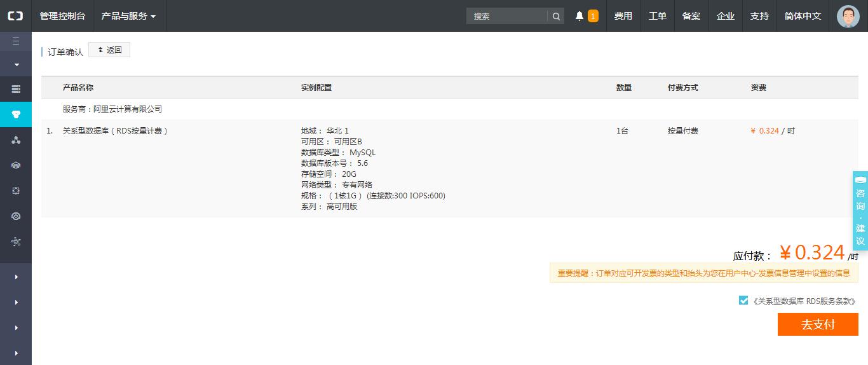This screenshot has height=365, width=868.
Task: Collapse the sidebar section down-arrow
Action: tap(16, 64)
